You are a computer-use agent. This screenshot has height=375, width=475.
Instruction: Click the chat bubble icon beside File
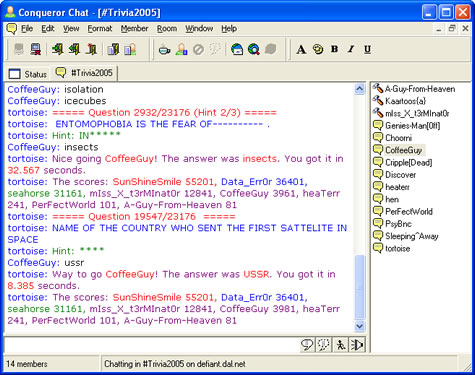[x=12, y=29]
